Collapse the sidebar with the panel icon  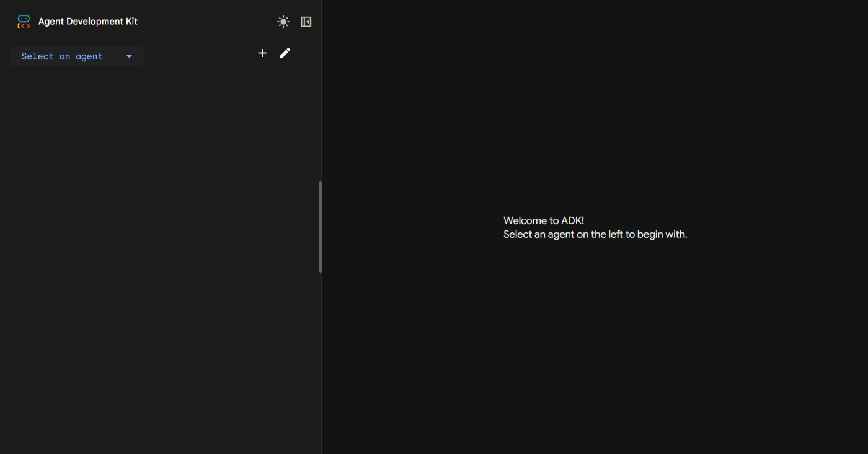click(305, 21)
